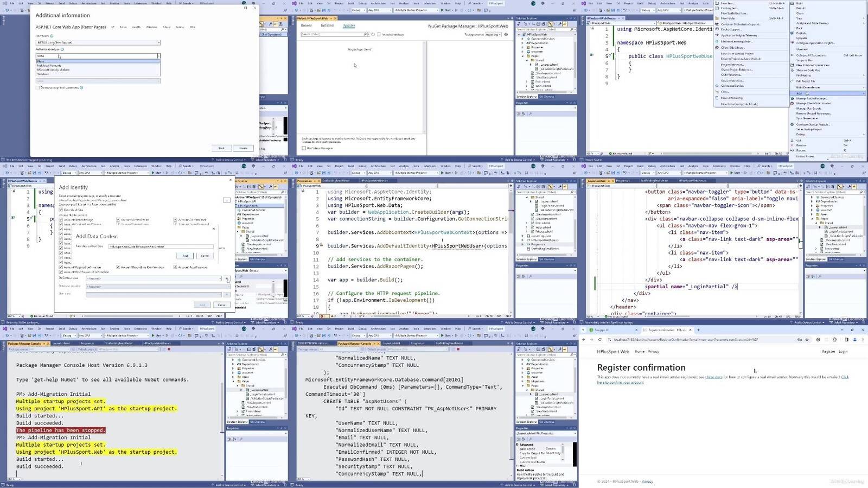Switch to the NuGet Installed tab
The height and width of the screenshot is (488, 868).
click(327, 26)
